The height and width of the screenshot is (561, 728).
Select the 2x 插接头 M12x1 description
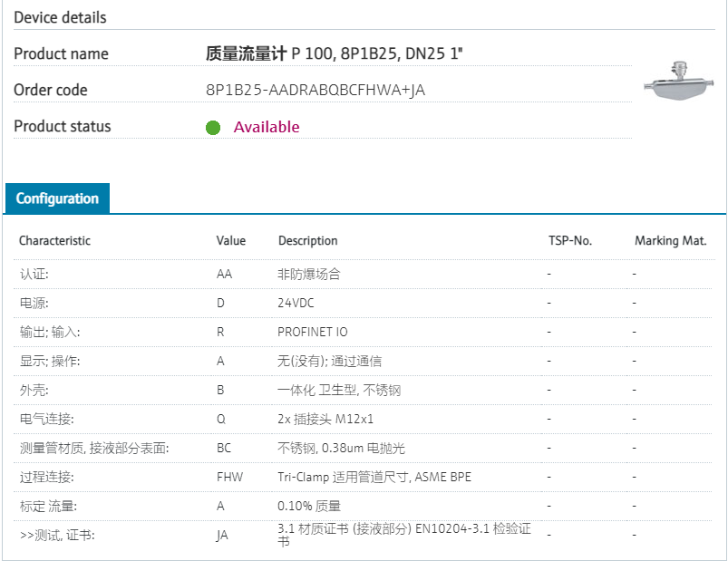(325, 419)
